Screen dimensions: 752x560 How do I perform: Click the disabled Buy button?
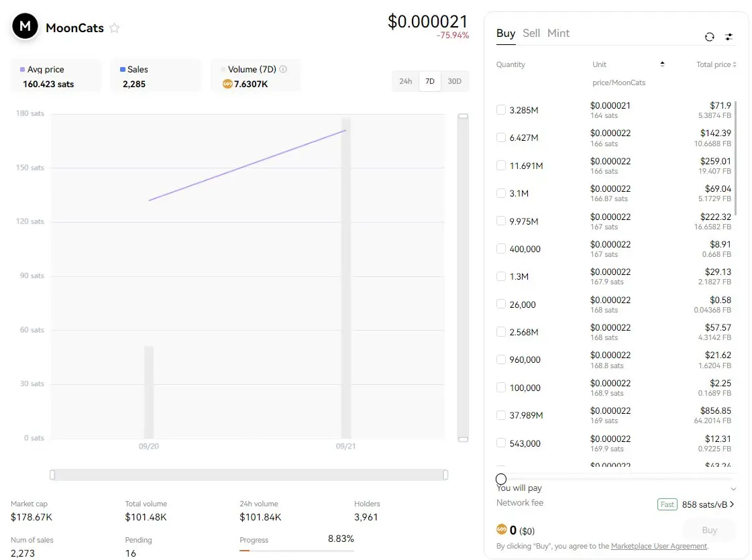click(x=709, y=530)
